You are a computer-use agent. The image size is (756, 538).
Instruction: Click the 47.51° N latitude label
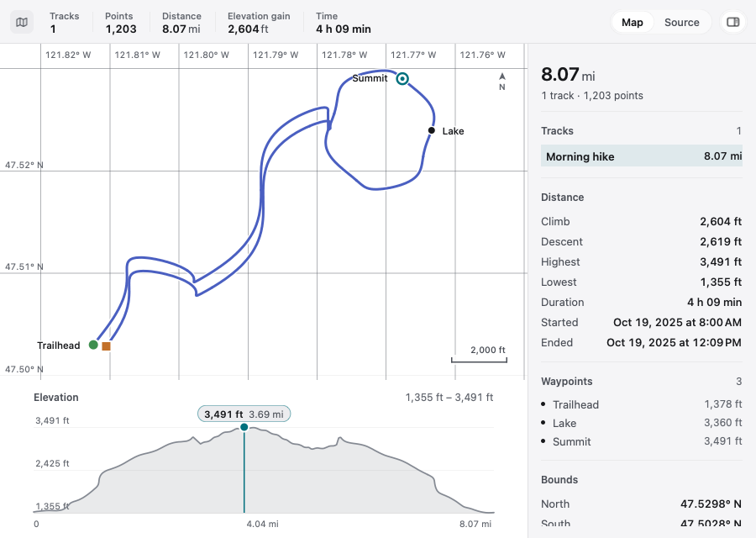click(x=24, y=266)
